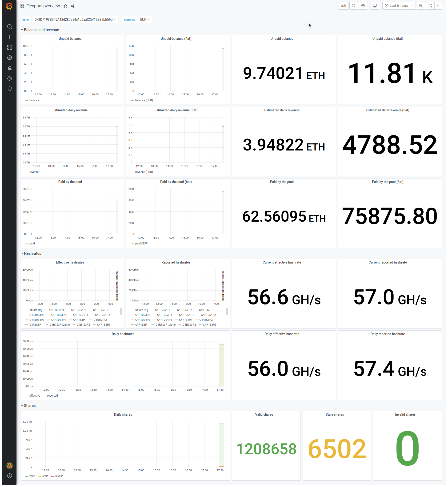Open the Dashboards grid icon in sidebar
The height and width of the screenshot is (487, 448).
click(10, 48)
